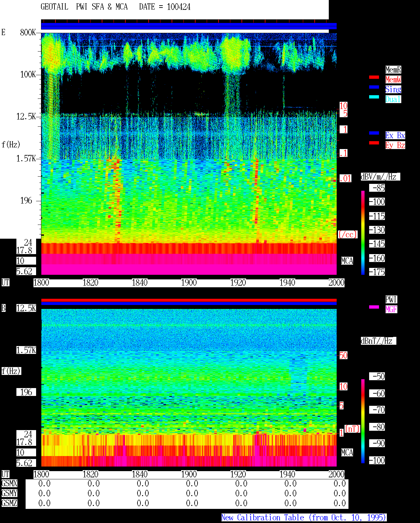Click the red Ey Bz legend swatch
The height and width of the screenshot is (523, 420).
[374, 143]
